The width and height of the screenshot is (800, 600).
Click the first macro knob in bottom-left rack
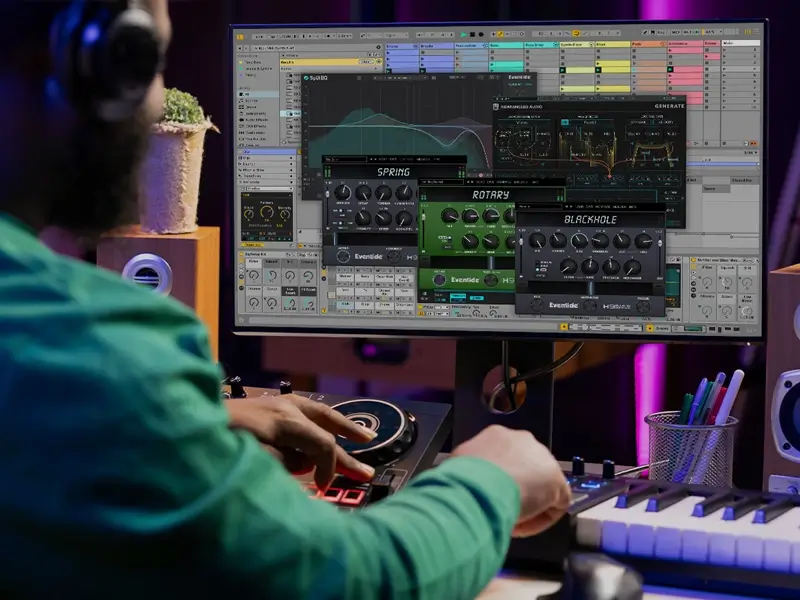(254, 276)
